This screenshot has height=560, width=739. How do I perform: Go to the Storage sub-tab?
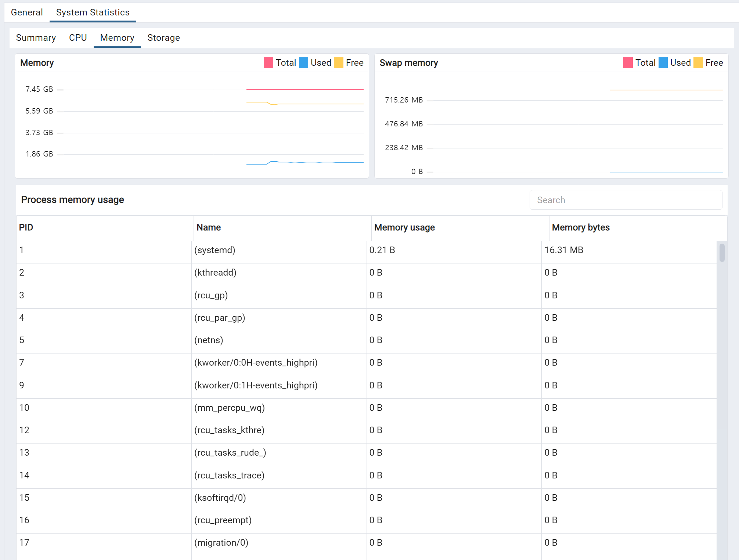click(x=163, y=38)
